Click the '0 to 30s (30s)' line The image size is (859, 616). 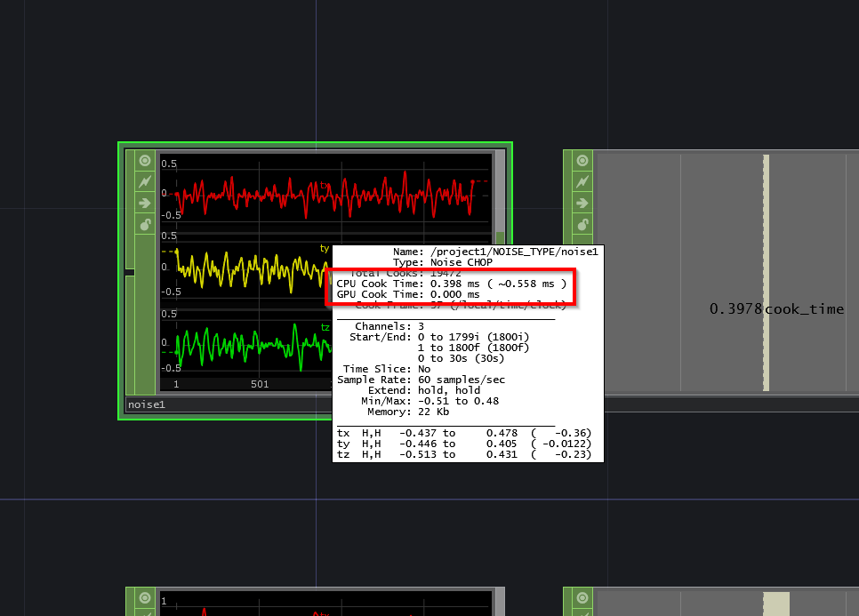point(461,358)
